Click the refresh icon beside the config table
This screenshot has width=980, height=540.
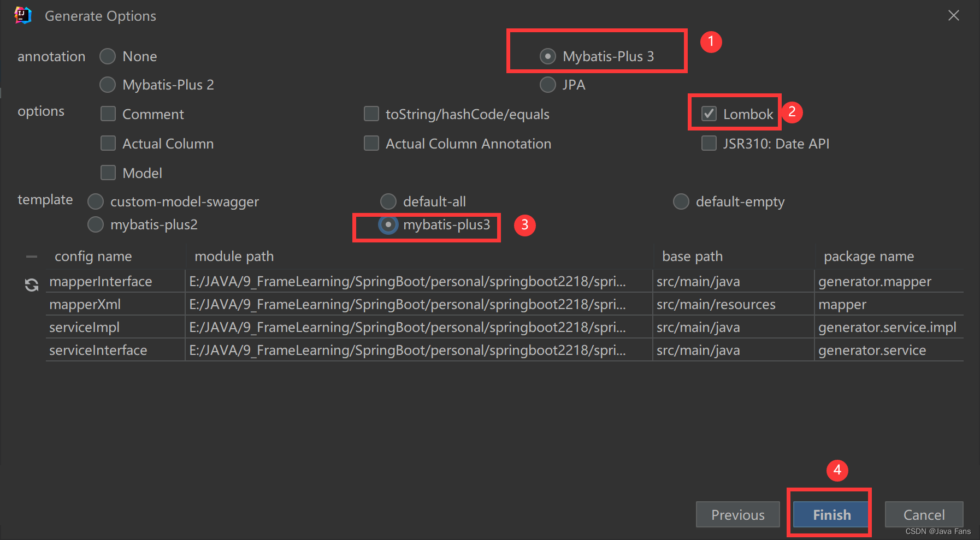pos(32,284)
